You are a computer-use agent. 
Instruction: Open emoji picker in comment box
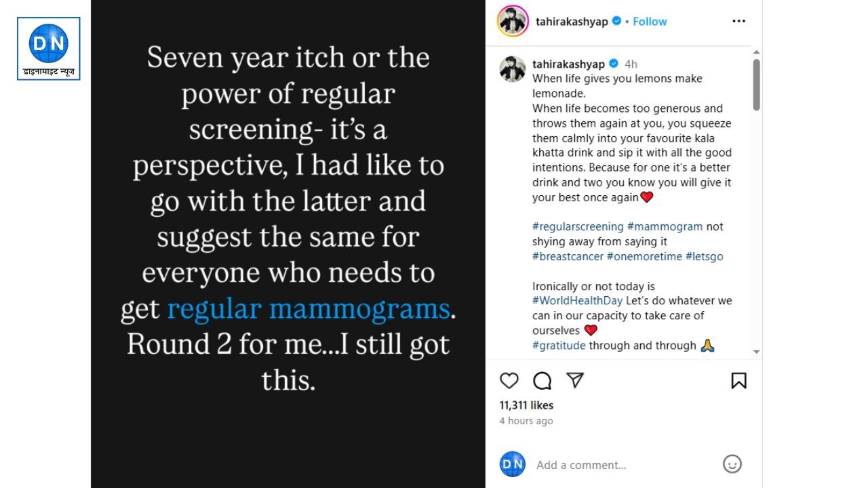(732, 464)
